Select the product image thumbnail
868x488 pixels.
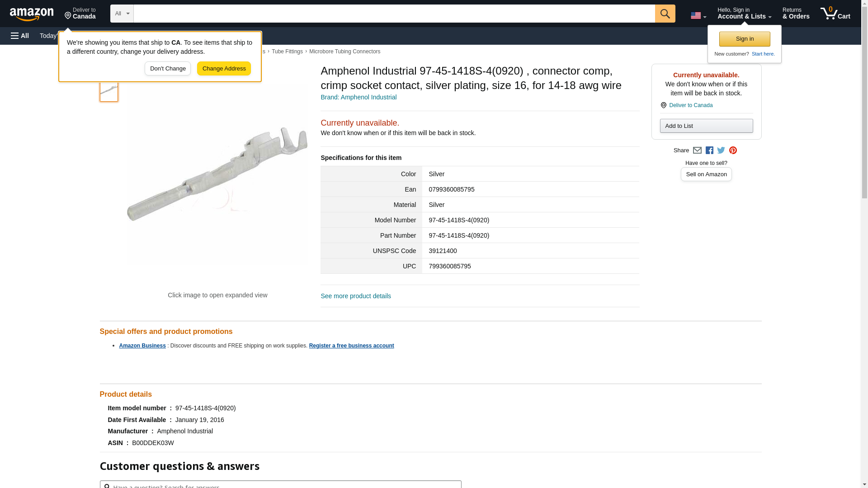point(108,90)
